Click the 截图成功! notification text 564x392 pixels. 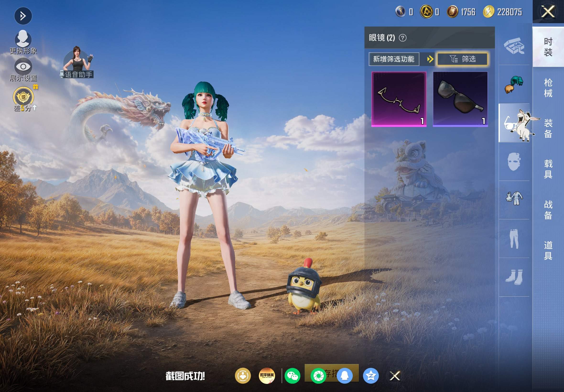(x=185, y=376)
